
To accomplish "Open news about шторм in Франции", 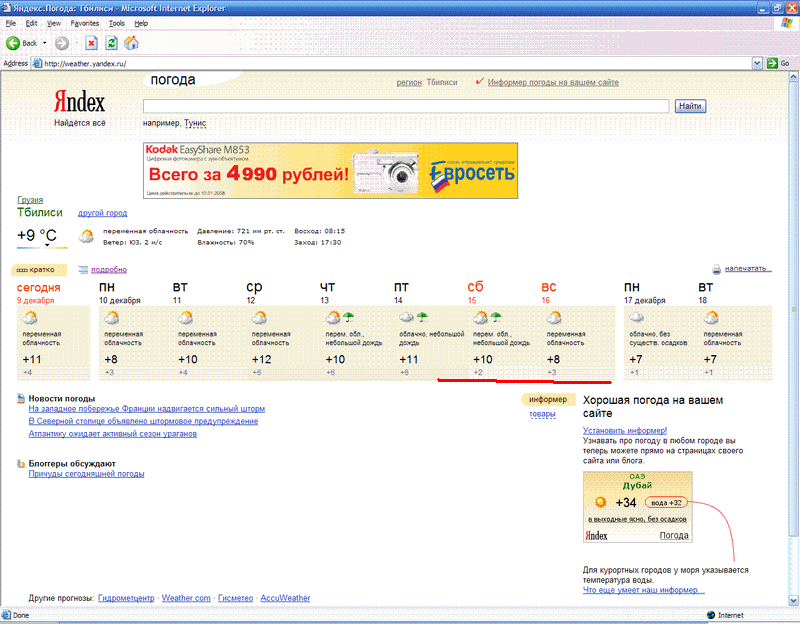I will tap(146, 409).
